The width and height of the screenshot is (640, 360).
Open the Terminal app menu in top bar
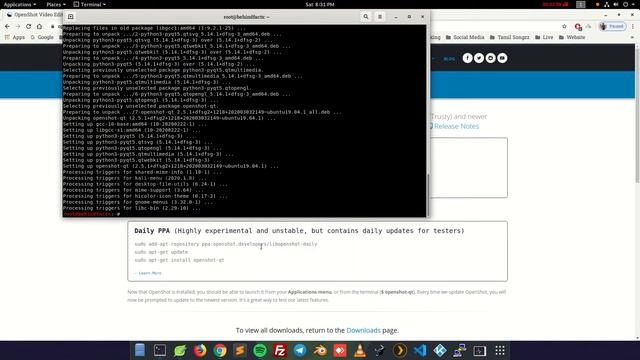coord(89,4)
